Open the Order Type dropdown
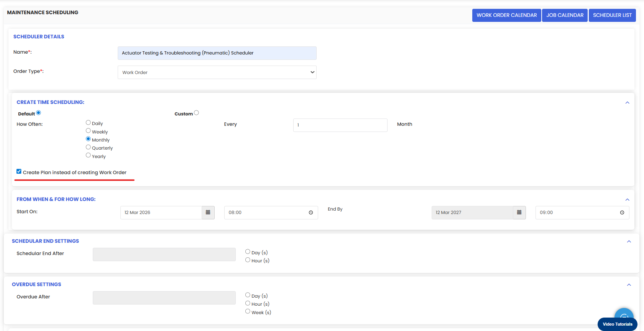The height and width of the screenshot is (331, 644). [217, 72]
